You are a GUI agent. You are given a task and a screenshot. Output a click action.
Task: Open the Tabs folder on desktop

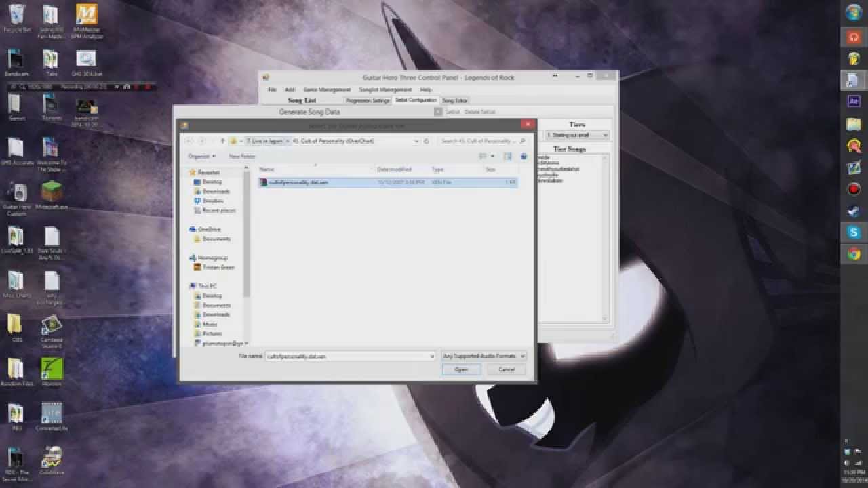[51, 63]
